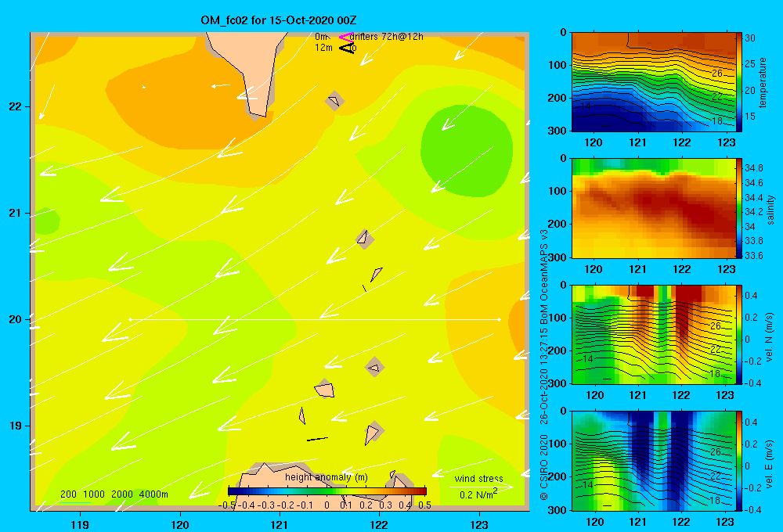Click longitude label 119 under main map
783x532 pixels.
80,524
